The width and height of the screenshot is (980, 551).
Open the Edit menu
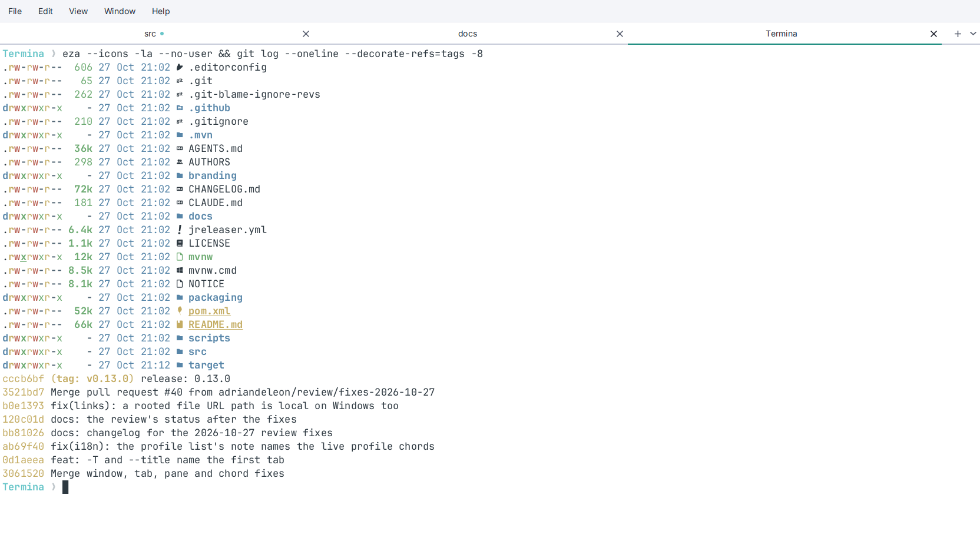tap(45, 11)
